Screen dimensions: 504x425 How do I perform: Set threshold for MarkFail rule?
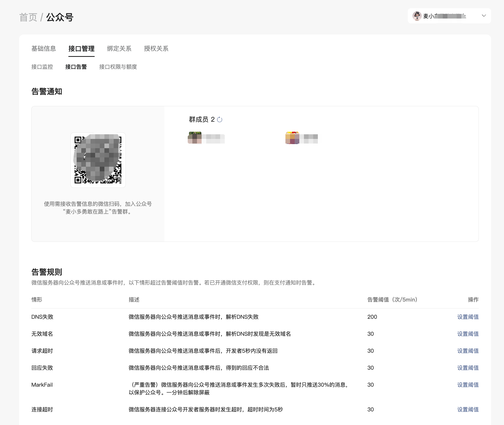coord(468,385)
